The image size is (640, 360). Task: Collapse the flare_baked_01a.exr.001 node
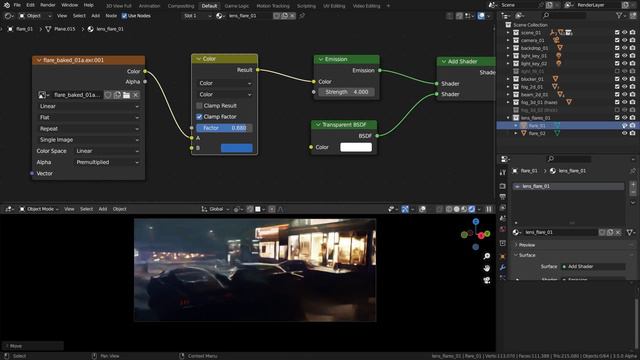click(39, 60)
